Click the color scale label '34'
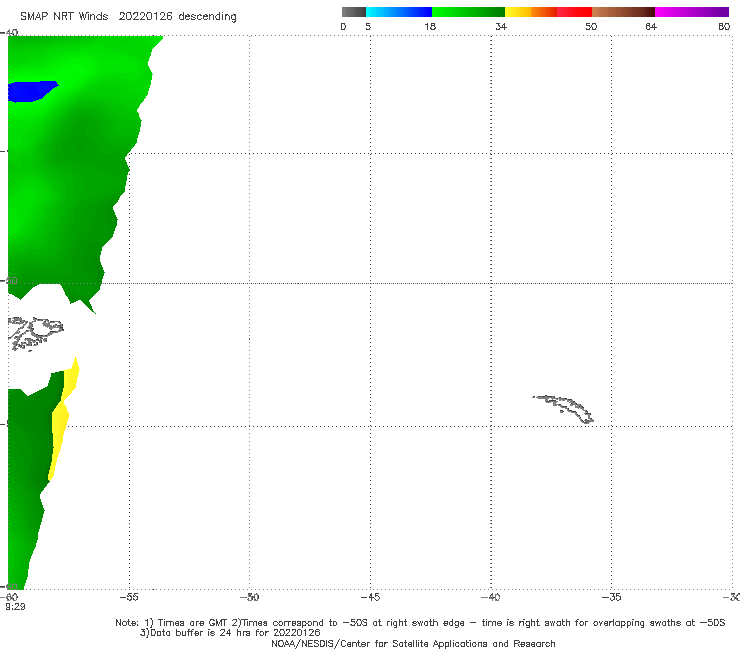The image size is (740, 650). (501, 26)
